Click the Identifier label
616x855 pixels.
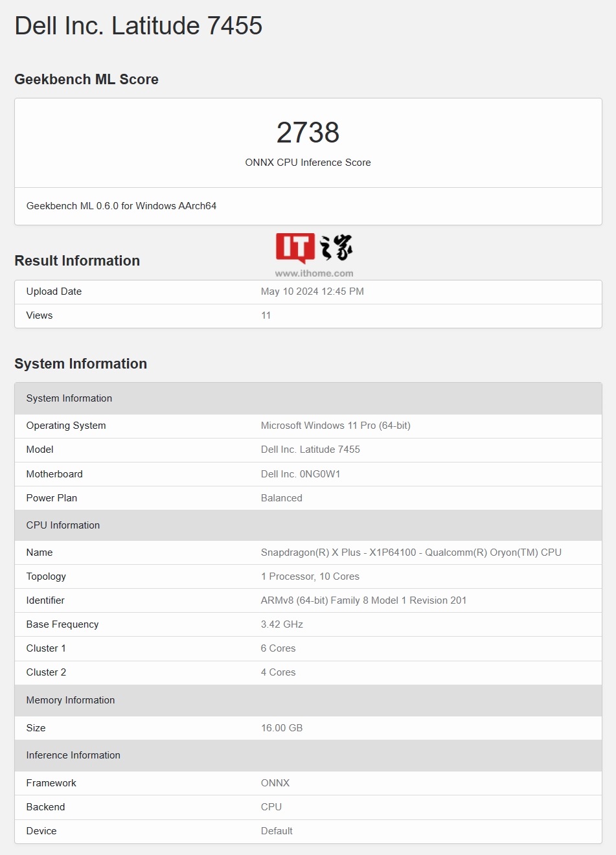pos(45,600)
